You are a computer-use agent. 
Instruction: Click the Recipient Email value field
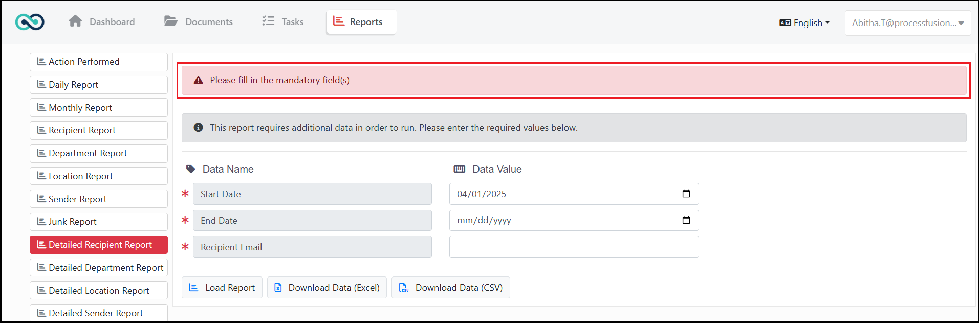pos(574,247)
